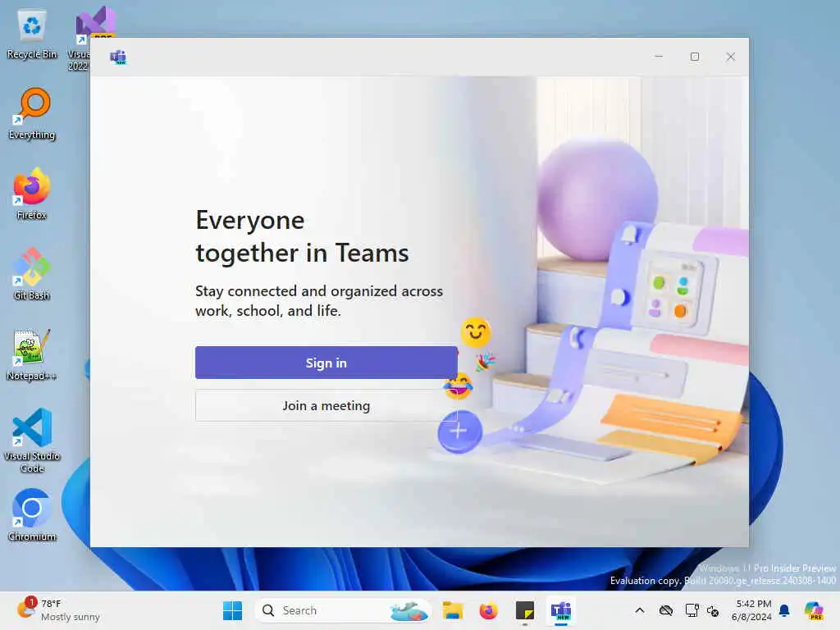Open File Explorer from the taskbar
Screen dimensions: 840x630
click(453, 610)
